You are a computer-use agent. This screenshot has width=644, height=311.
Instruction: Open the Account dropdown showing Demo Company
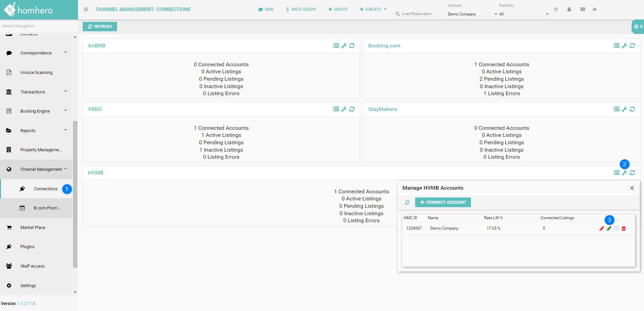472,14
